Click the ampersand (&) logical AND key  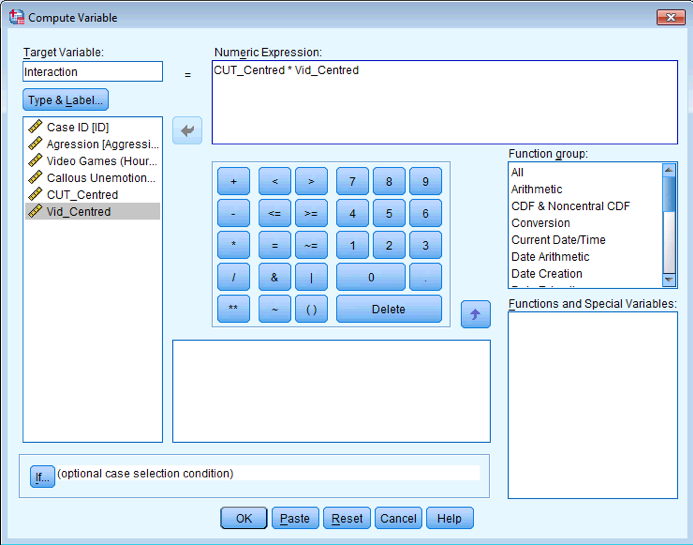274,277
